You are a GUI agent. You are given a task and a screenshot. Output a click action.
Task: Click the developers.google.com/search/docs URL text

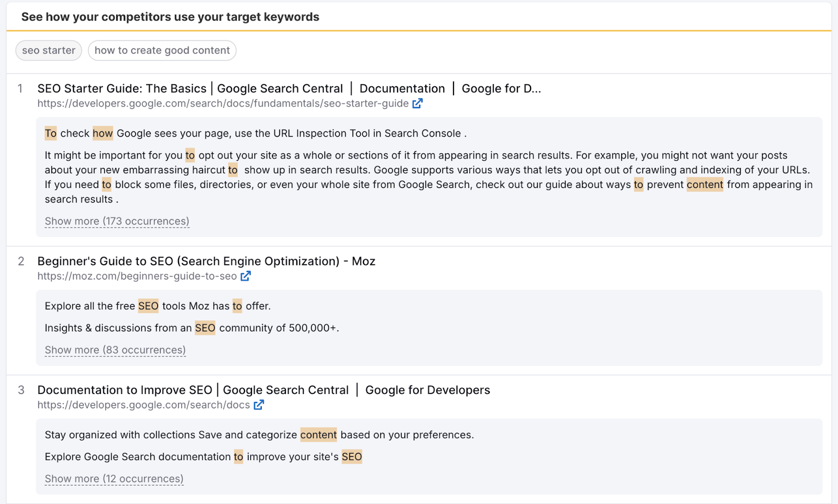click(144, 405)
